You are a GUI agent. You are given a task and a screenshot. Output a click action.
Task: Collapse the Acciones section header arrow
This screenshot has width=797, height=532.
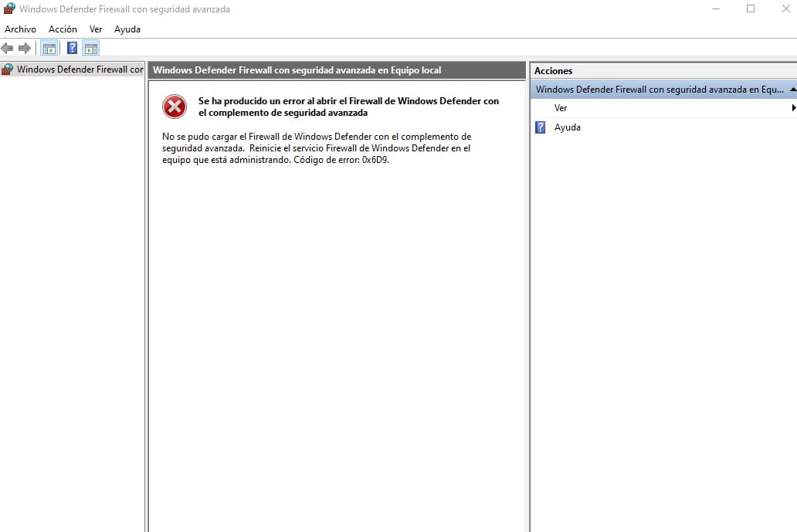[x=793, y=90]
